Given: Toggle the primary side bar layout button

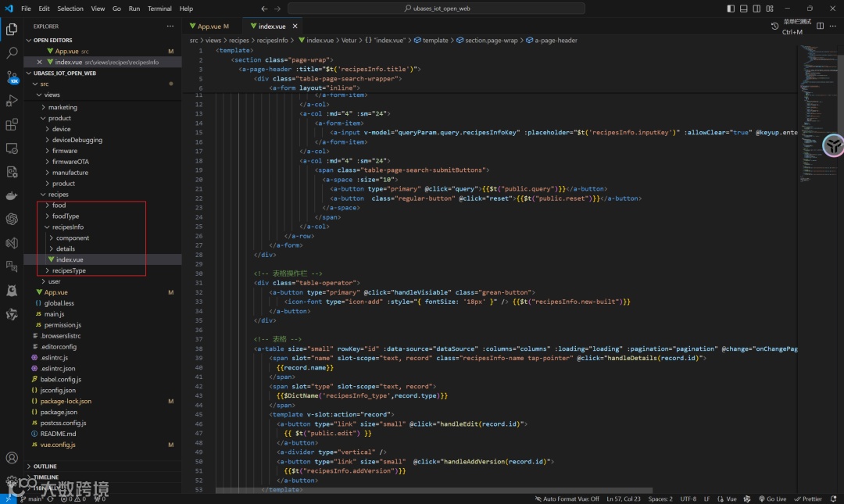Looking at the screenshot, I should [x=731, y=9].
